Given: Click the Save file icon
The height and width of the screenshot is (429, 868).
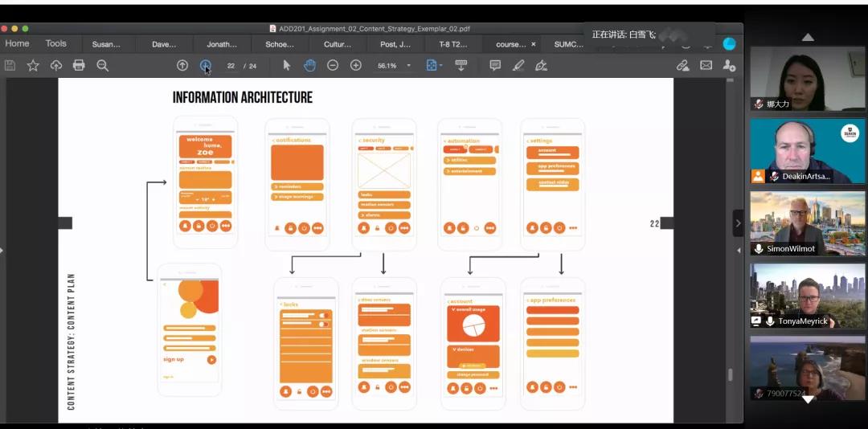Looking at the screenshot, I should click(10, 65).
